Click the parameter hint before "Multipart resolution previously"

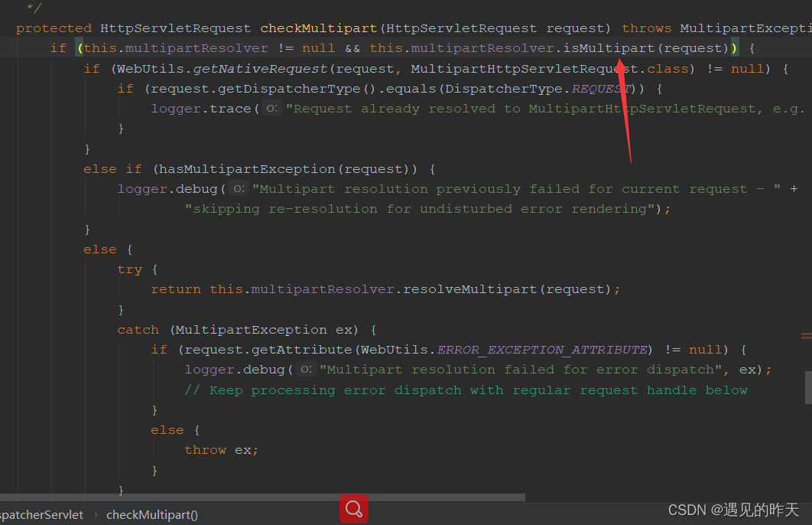coord(239,188)
